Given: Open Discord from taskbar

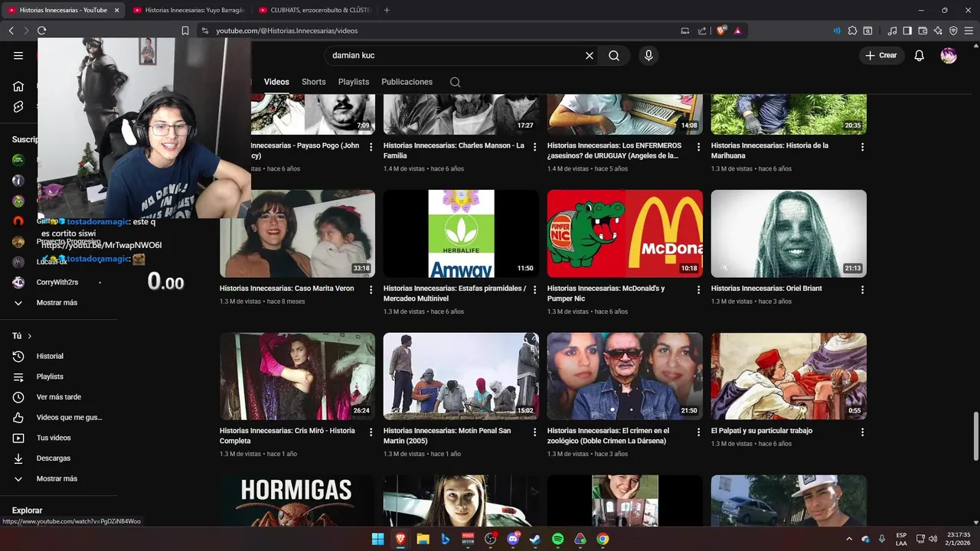Looking at the screenshot, I should click(513, 539).
